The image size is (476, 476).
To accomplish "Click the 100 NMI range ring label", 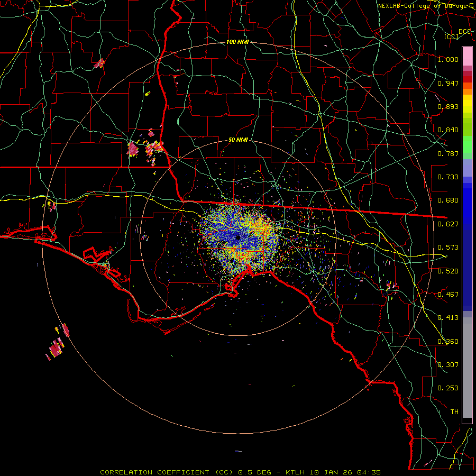I will [237, 42].
